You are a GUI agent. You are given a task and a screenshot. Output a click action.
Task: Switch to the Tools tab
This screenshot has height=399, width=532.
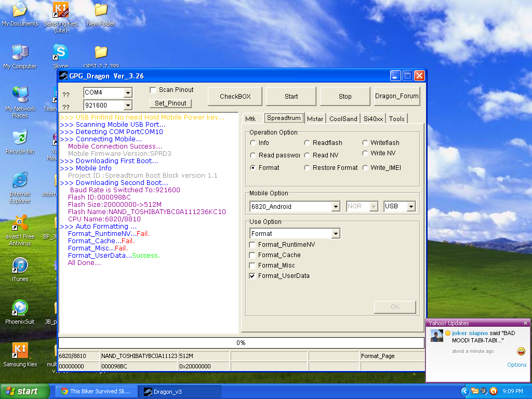coord(396,119)
